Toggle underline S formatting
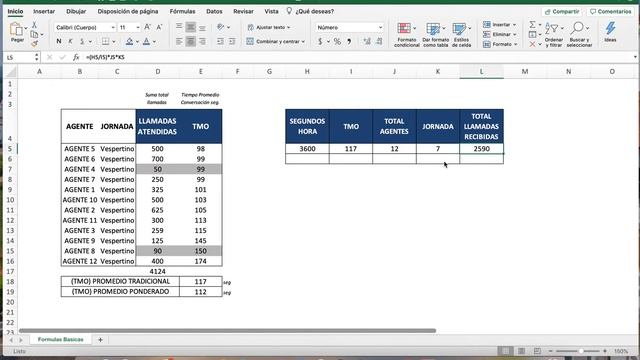This screenshot has height=360, width=640. pos(82,41)
